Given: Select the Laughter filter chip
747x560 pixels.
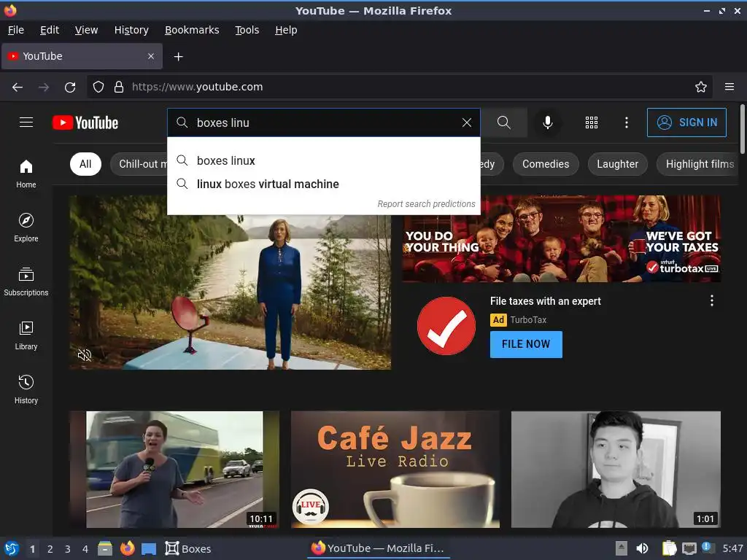Looking at the screenshot, I should pos(617,164).
